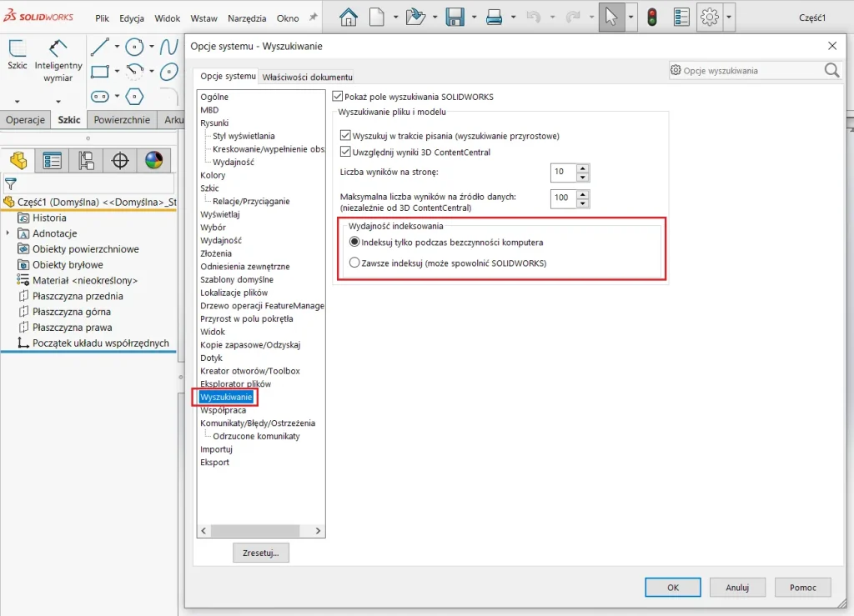Create a new document with the New icon
Image resolution: width=854 pixels, height=616 pixels.
pyautogui.click(x=377, y=18)
